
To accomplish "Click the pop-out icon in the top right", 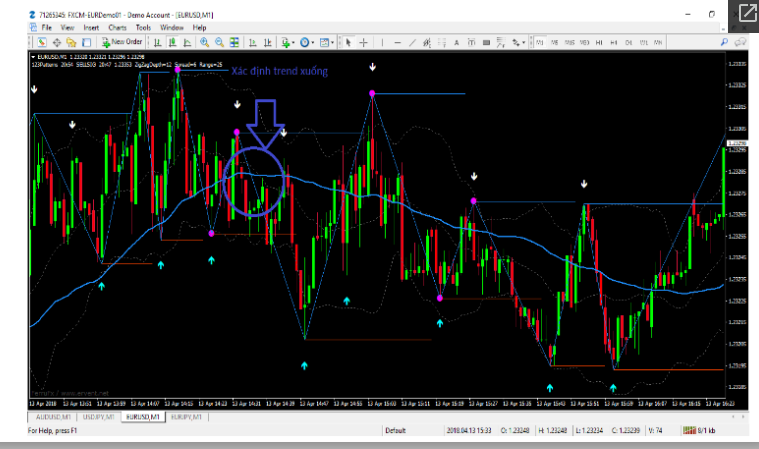I will pyautogui.click(x=748, y=13).
